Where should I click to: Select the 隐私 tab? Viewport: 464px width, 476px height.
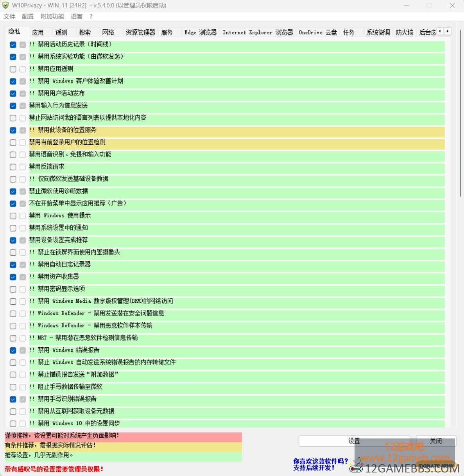14,31
